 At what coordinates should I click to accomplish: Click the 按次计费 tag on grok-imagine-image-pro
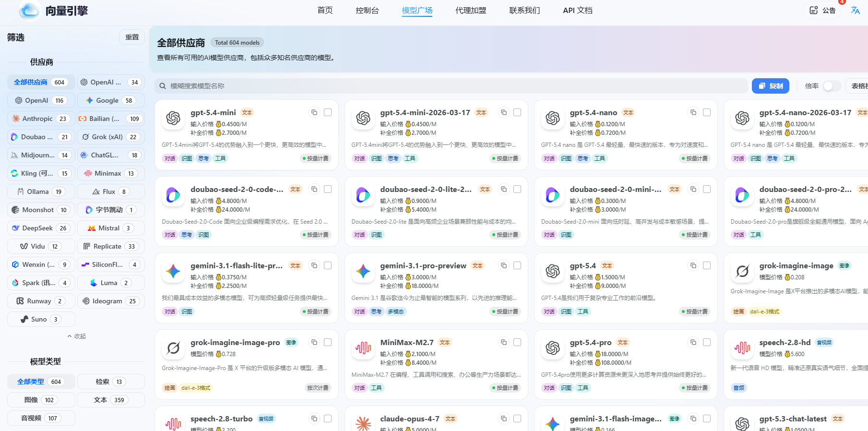tap(318, 388)
